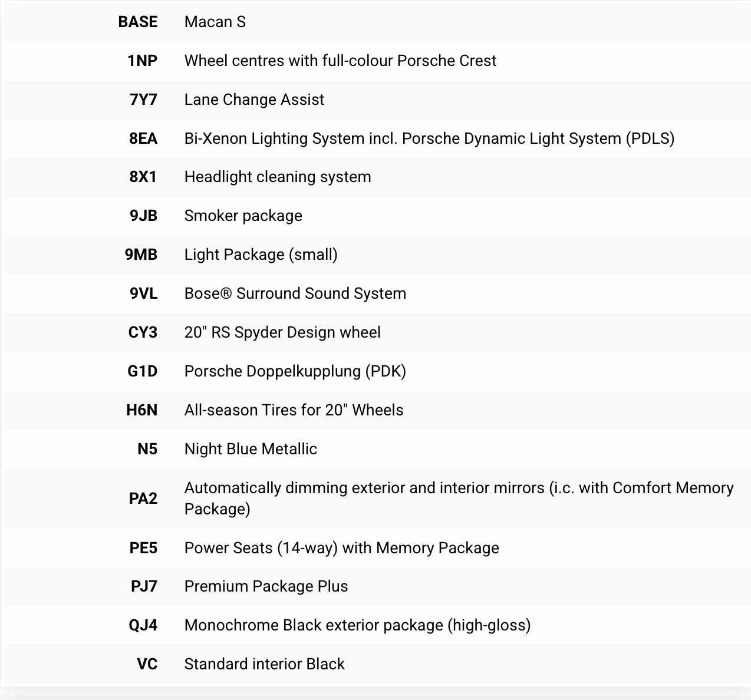The height and width of the screenshot is (700, 751).
Task: Click the Smoker package description
Action: (x=243, y=216)
